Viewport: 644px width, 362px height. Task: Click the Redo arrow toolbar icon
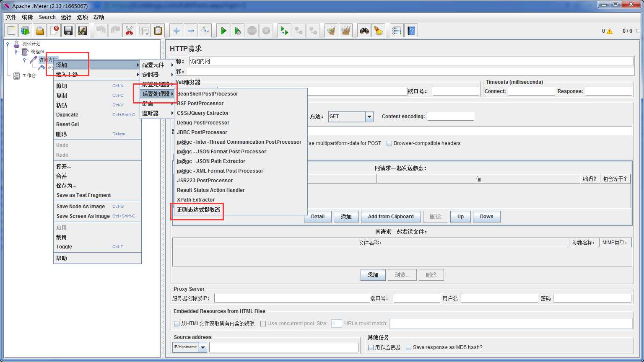pos(115,31)
